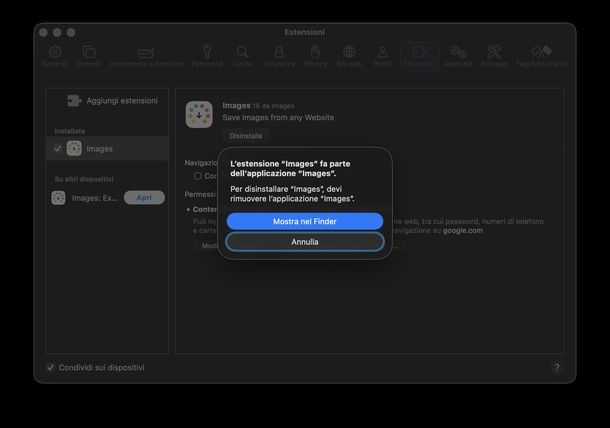Click the large Images app icon
The height and width of the screenshot is (428, 610).
[199, 115]
